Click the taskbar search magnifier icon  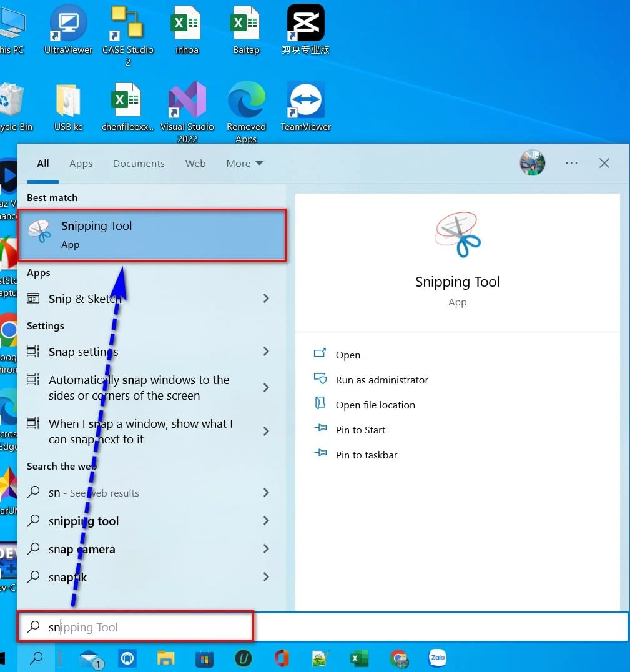[37, 658]
